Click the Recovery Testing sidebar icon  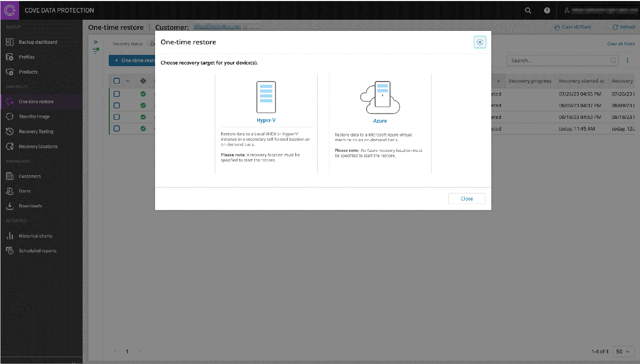coord(10,132)
